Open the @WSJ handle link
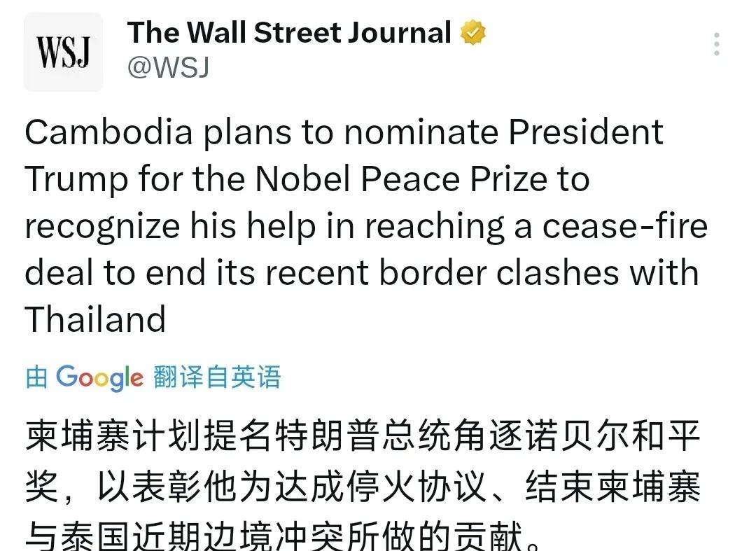Image resolution: width=756 pixels, height=551 pixels. [x=168, y=67]
